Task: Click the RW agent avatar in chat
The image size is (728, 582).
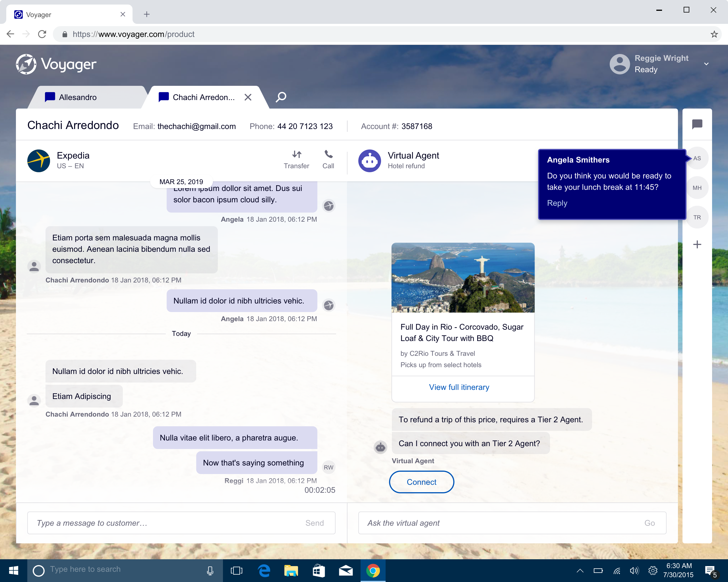Action: tap(328, 467)
